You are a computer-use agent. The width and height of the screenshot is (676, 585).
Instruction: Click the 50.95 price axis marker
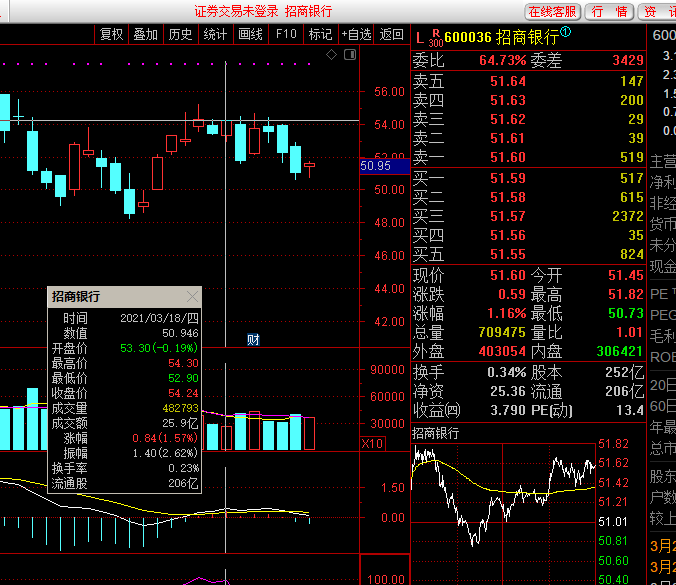[x=385, y=166]
